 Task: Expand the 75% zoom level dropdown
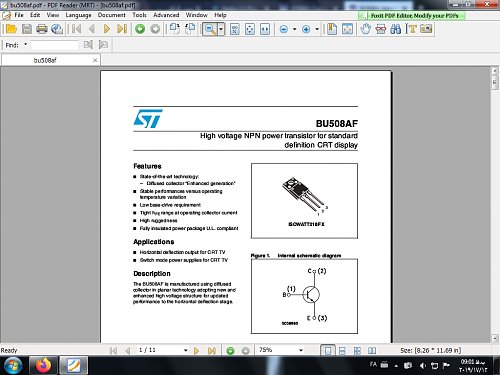(x=301, y=350)
